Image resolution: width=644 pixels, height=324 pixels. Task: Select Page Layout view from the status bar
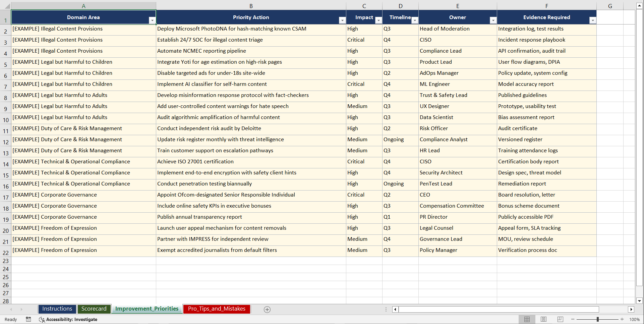click(543, 319)
